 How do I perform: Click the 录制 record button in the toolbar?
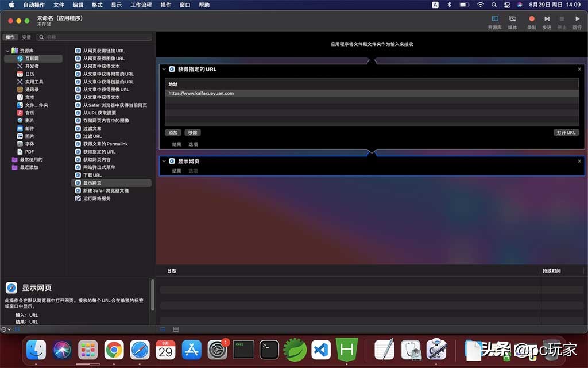[531, 18]
